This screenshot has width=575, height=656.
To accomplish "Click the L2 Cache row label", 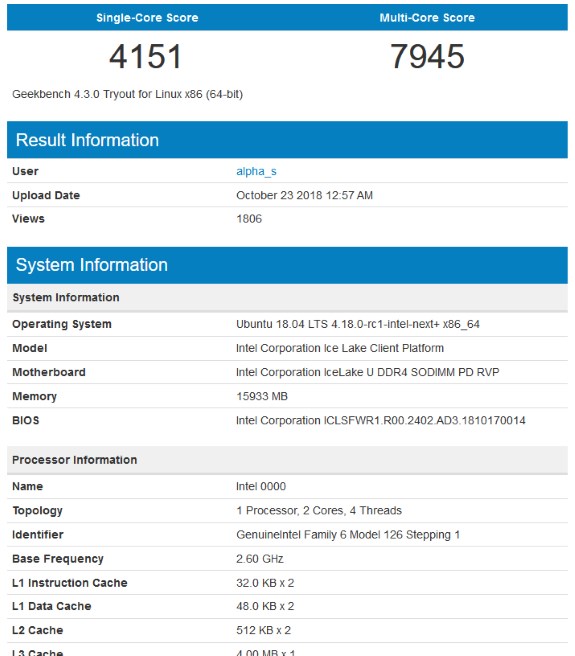I will 38,630.
